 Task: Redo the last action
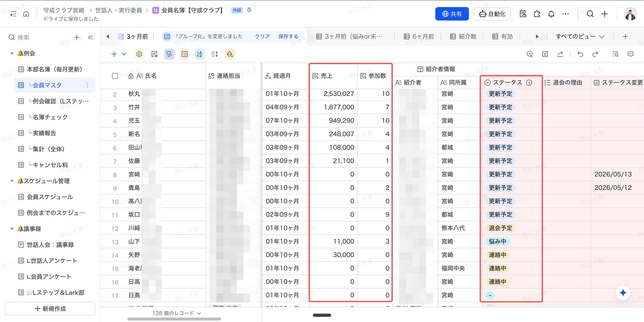[x=595, y=54]
